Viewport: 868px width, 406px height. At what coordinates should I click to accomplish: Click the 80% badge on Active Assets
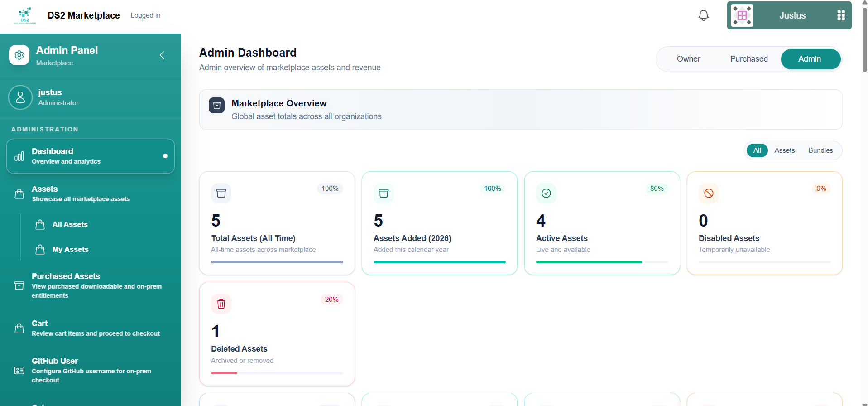pyautogui.click(x=657, y=188)
